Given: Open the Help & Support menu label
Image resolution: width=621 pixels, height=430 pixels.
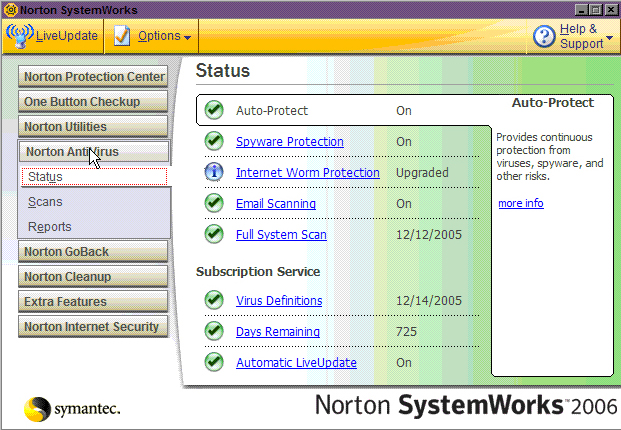Looking at the screenshot, I should (581, 36).
